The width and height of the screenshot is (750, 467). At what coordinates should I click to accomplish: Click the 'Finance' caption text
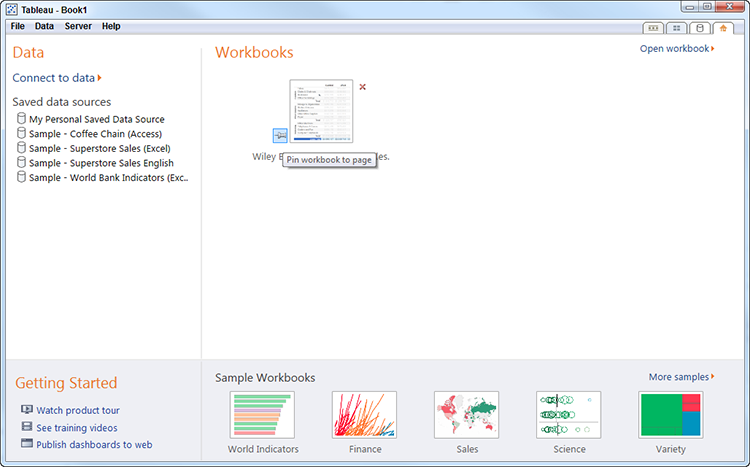click(365, 449)
